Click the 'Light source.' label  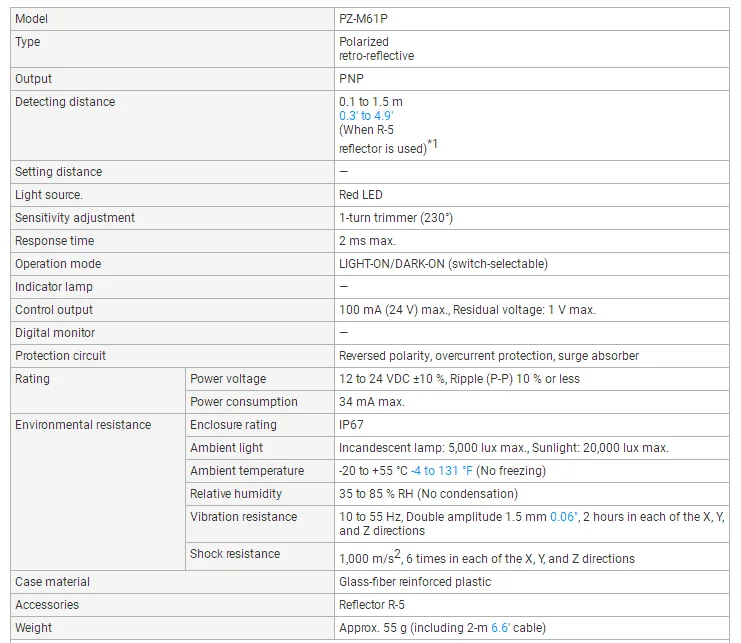click(49, 195)
